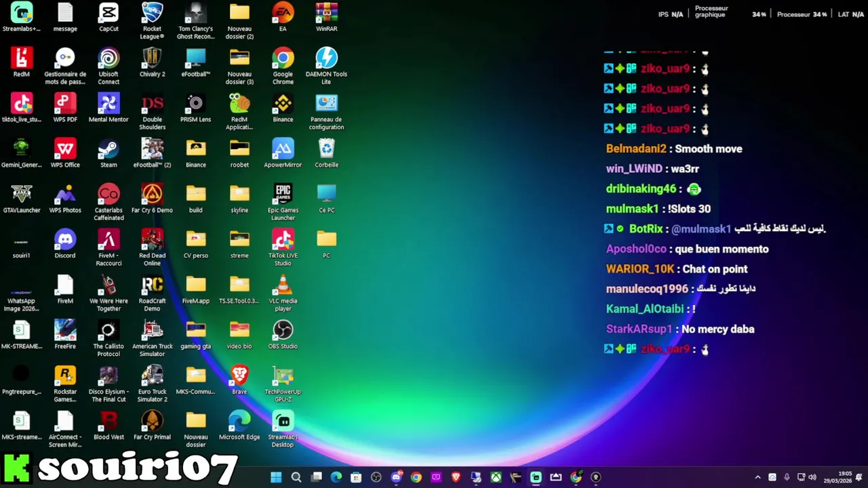Open the WPS Office shortcut
The width and height of the screenshot is (868, 488).
click(x=65, y=153)
